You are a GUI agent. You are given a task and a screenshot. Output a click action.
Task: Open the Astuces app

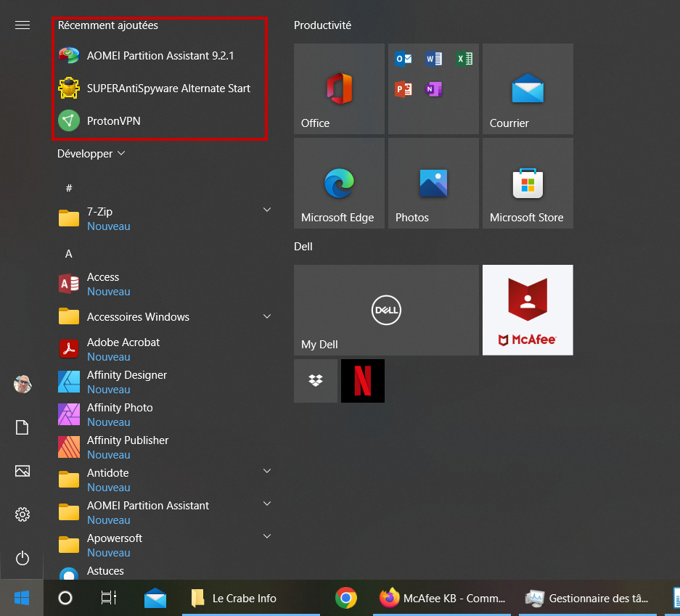[165, 571]
